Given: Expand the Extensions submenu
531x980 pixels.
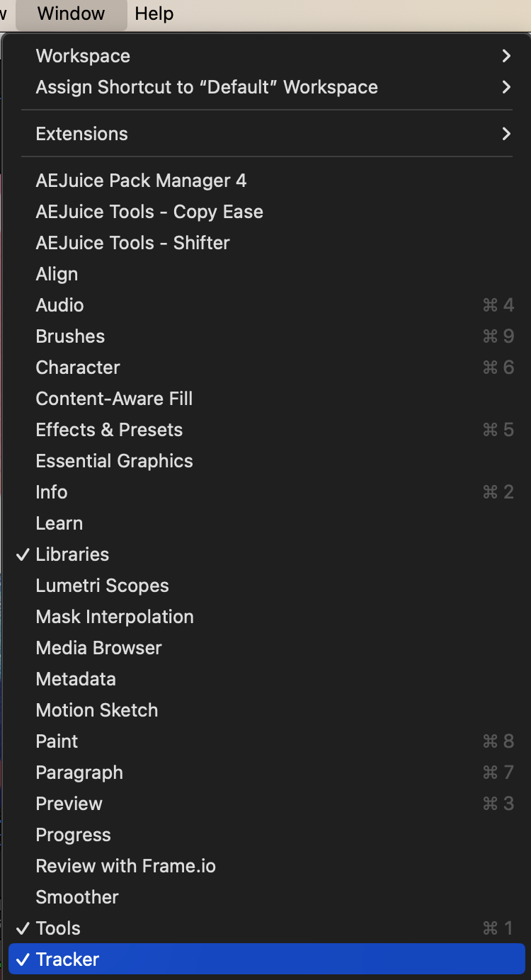Looking at the screenshot, I should [82, 134].
